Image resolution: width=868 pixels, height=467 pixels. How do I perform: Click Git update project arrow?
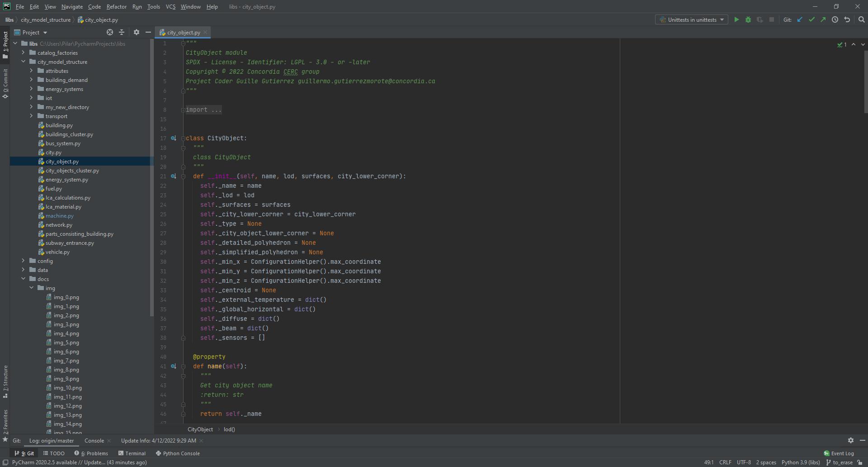tap(800, 19)
